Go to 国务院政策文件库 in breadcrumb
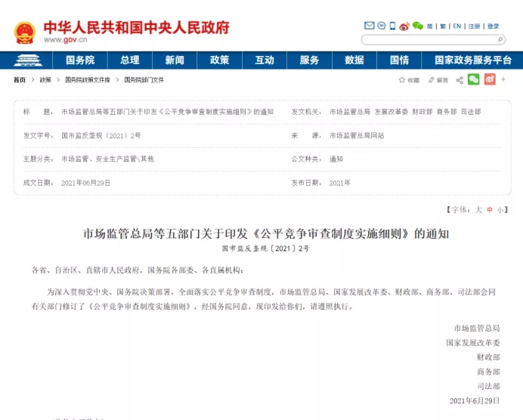Viewport: 523px width, 420px height. [x=88, y=80]
